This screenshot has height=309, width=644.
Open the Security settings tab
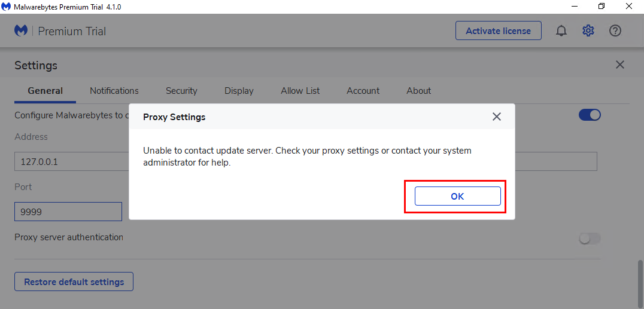coord(181,91)
